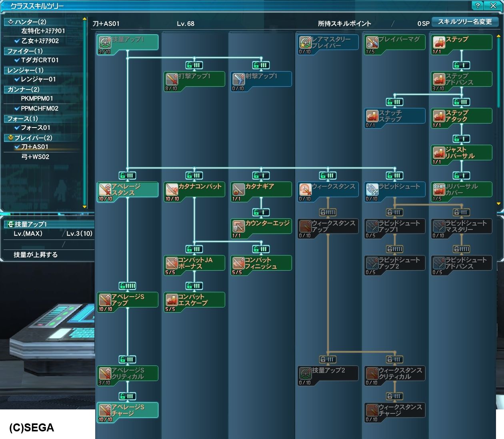Screen dimensions: 504x439
Task: Select the カタナギア skill icon
Action: pyautogui.click(x=238, y=189)
